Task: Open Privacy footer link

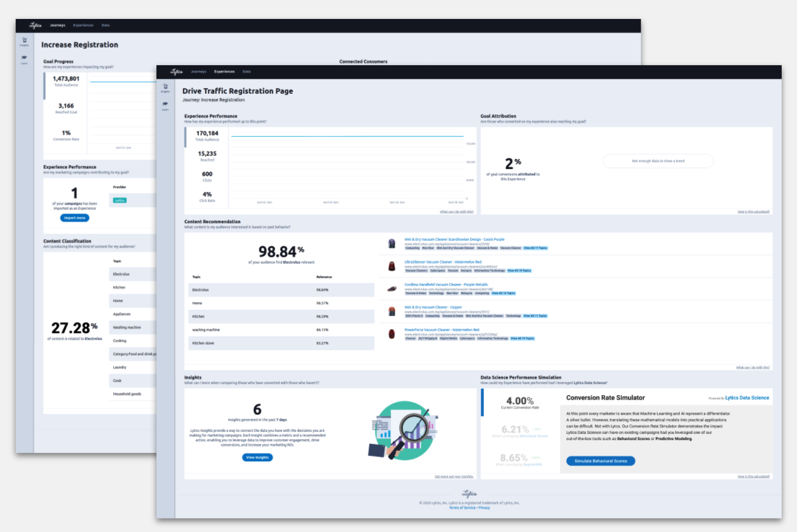Action: click(485, 508)
